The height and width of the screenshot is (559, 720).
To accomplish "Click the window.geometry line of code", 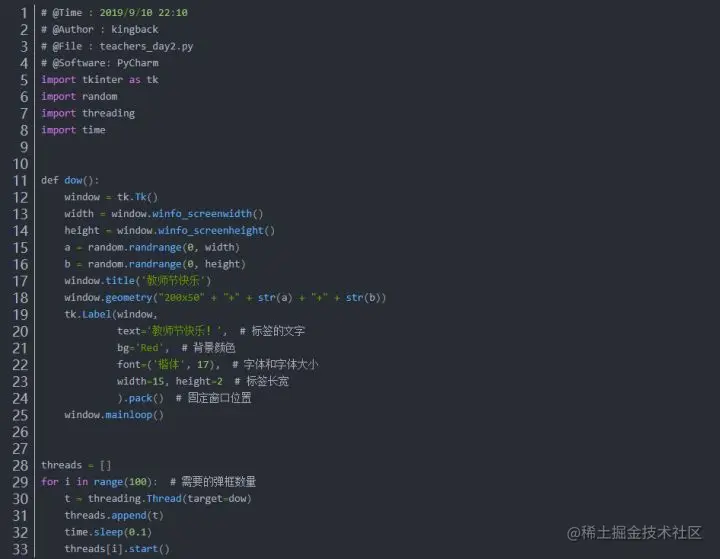I will [225, 298].
